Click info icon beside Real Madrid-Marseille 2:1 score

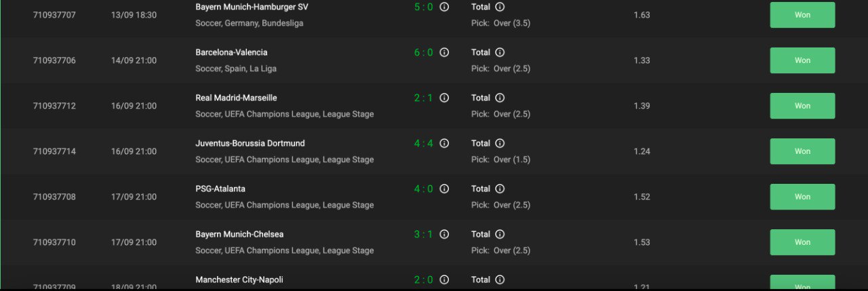pyautogui.click(x=444, y=98)
